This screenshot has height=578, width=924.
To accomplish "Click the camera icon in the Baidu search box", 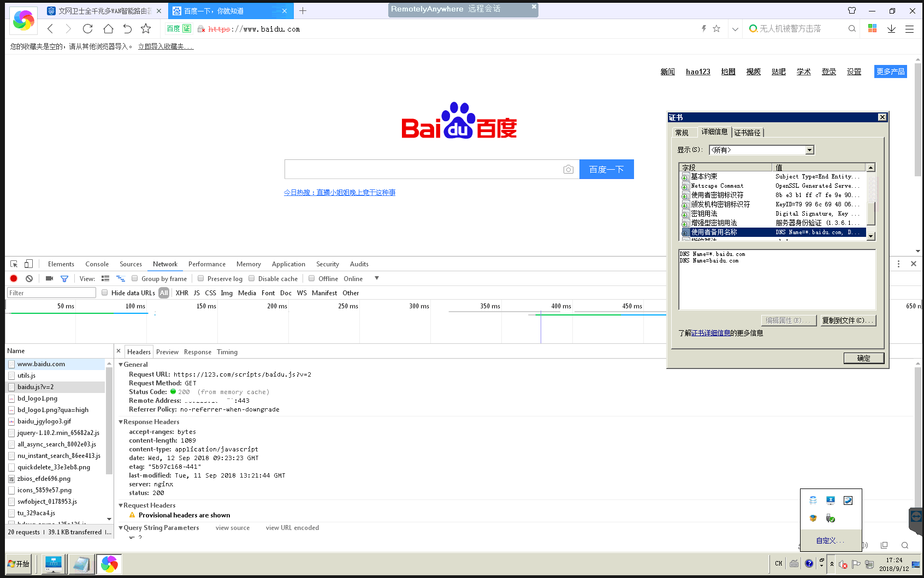I will 568,170.
